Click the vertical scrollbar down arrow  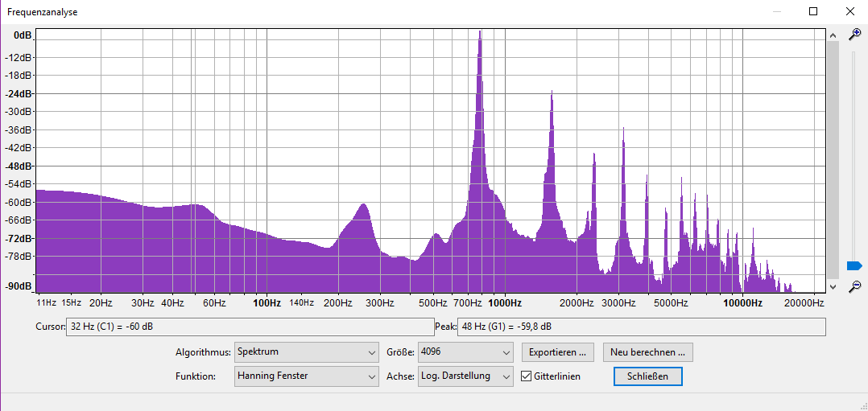click(833, 286)
